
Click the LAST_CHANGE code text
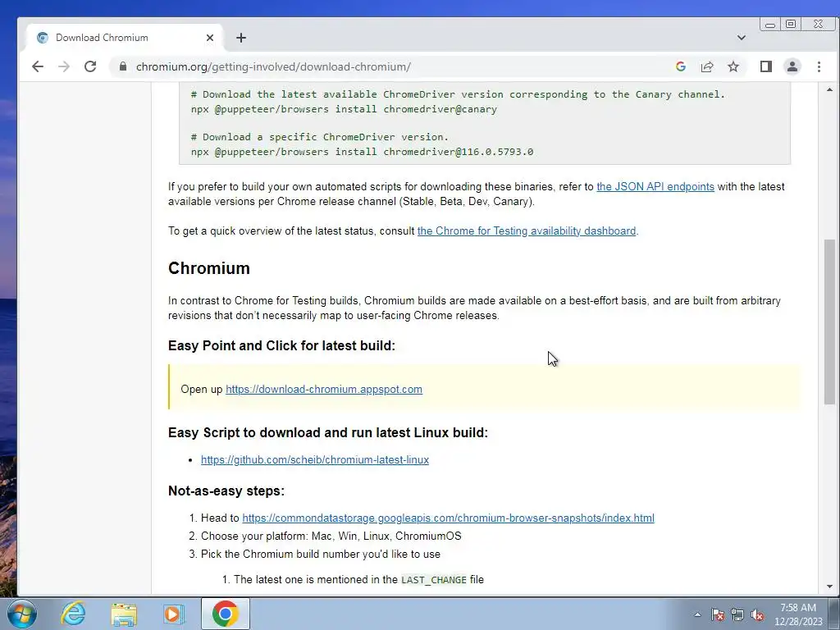coord(433,580)
